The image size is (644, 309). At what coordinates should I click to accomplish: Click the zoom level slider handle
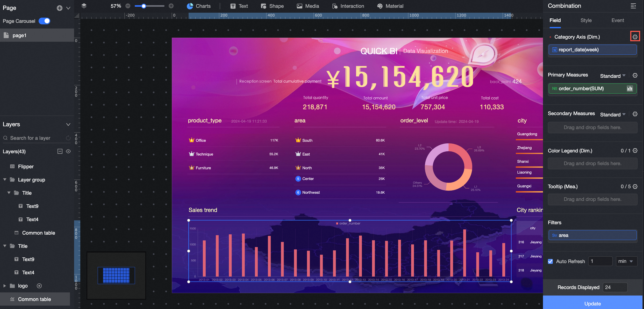pos(144,6)
